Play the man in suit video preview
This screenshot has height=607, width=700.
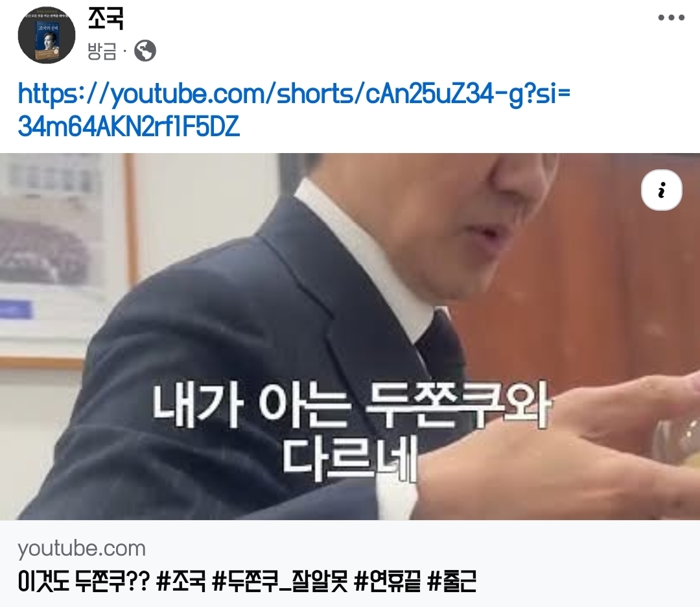[x=350, y=337]
